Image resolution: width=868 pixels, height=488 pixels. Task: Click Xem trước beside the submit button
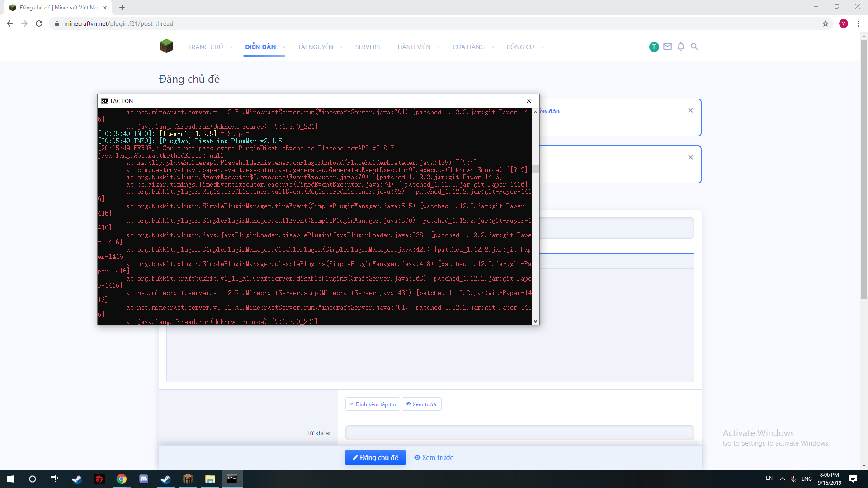(434, 457)
